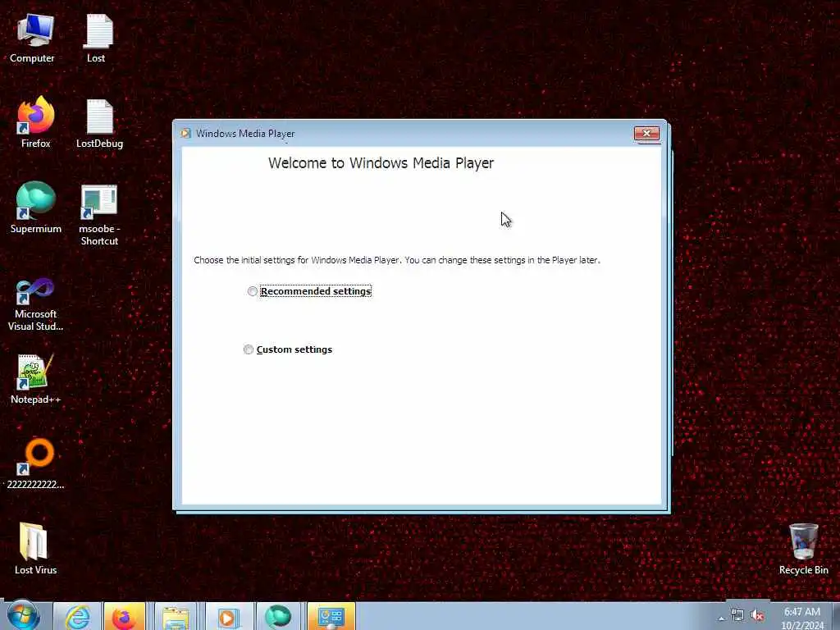Click the 'Choose the initial settings' instruction text
The height and width of the screenshot is (630, 840).
(x=397, y=260)
